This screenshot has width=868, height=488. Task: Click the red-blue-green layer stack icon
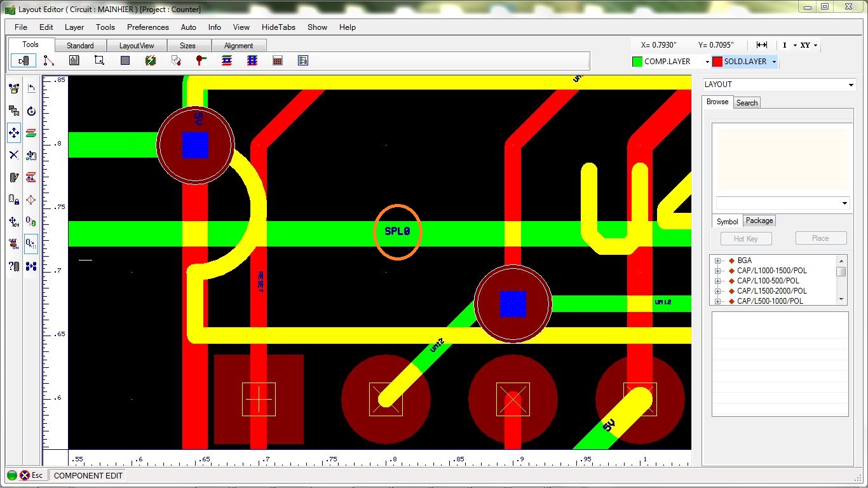point(227,61)
